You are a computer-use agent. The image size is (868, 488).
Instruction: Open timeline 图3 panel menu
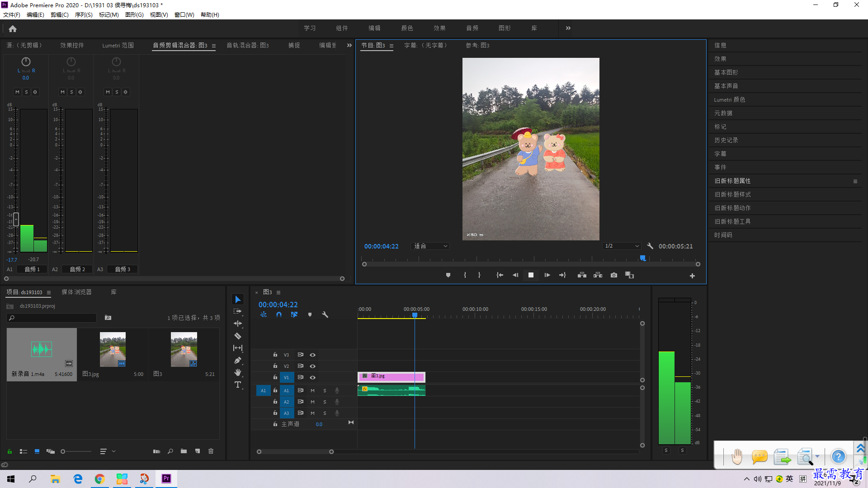(x=278, y=292)
